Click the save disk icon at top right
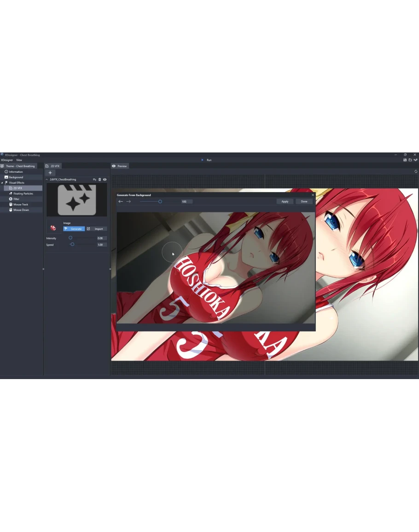The height and width of the screenshot is (532, 419). tap(405, 160)
